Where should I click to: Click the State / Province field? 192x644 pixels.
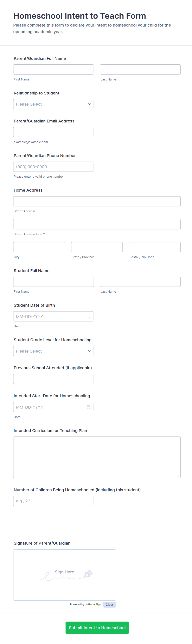[97, 247]
